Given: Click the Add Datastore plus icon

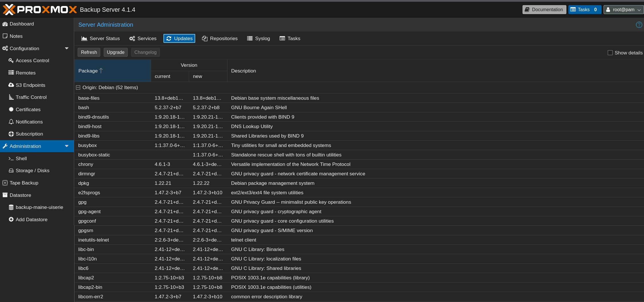Looking at the screenshot, I should pyautogui.click(x=11, y=219).
